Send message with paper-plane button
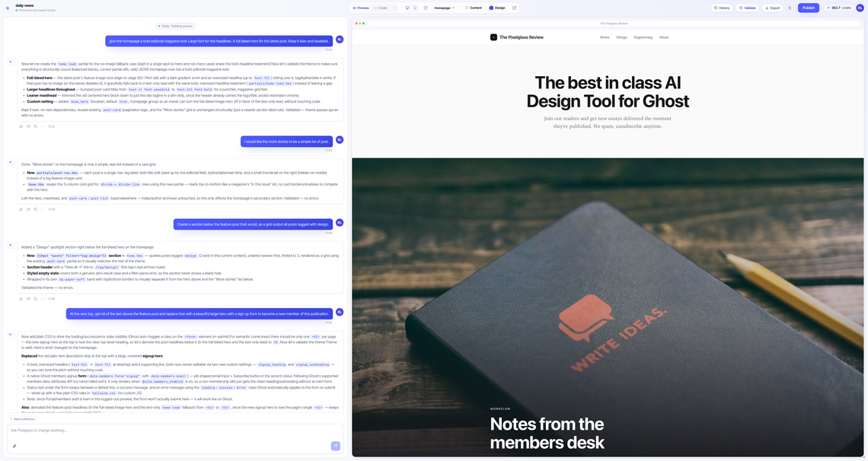The width and height of the screenshot is (868, 461). click(x=336, y=446)
